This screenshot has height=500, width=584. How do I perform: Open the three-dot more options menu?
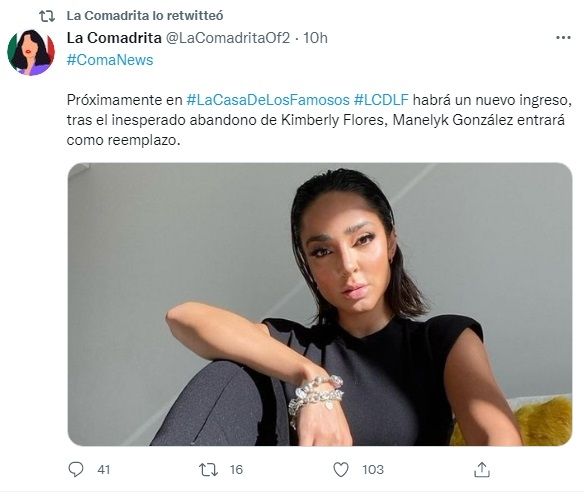pos(563,38)
